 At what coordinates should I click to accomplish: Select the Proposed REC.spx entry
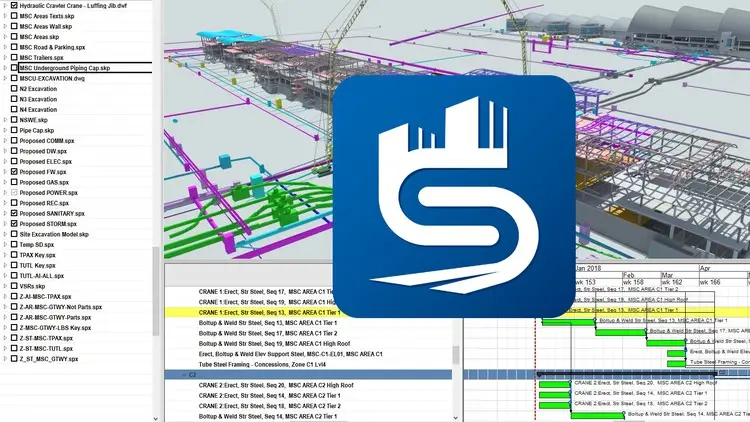tap(44, 203)
